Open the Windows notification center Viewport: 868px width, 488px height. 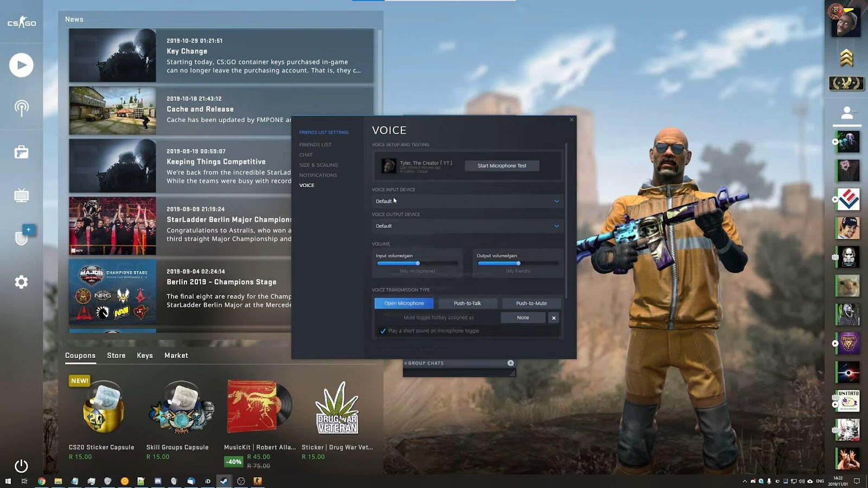857,481
